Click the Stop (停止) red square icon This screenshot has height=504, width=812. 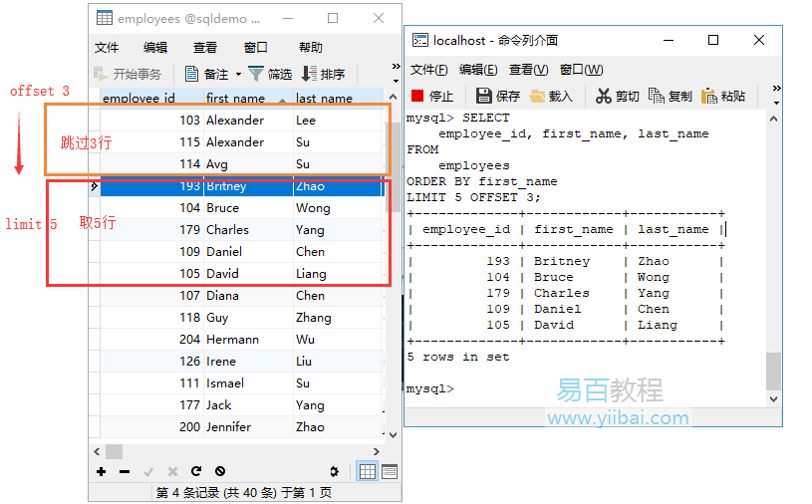pyautogui.click(x=417, y=96)
